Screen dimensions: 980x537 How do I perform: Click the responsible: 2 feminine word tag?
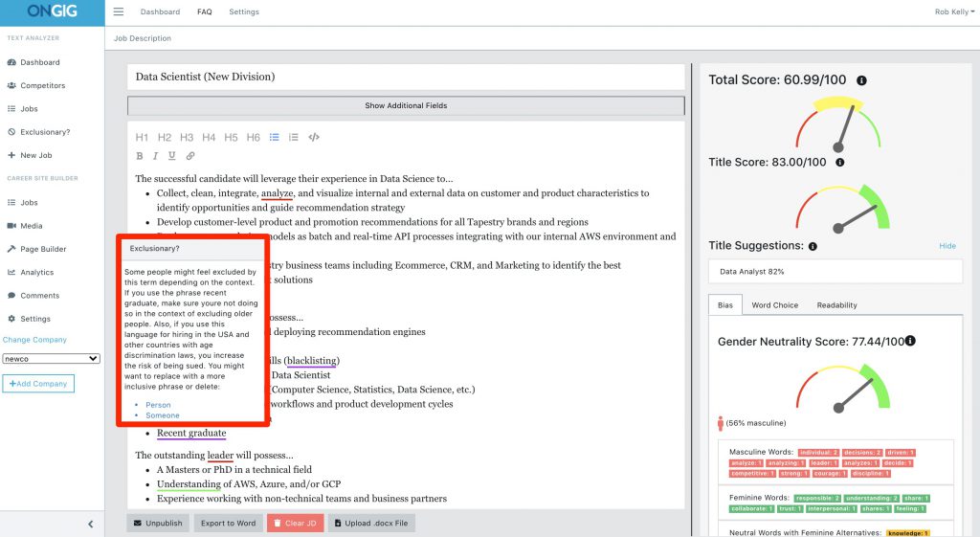817,499
